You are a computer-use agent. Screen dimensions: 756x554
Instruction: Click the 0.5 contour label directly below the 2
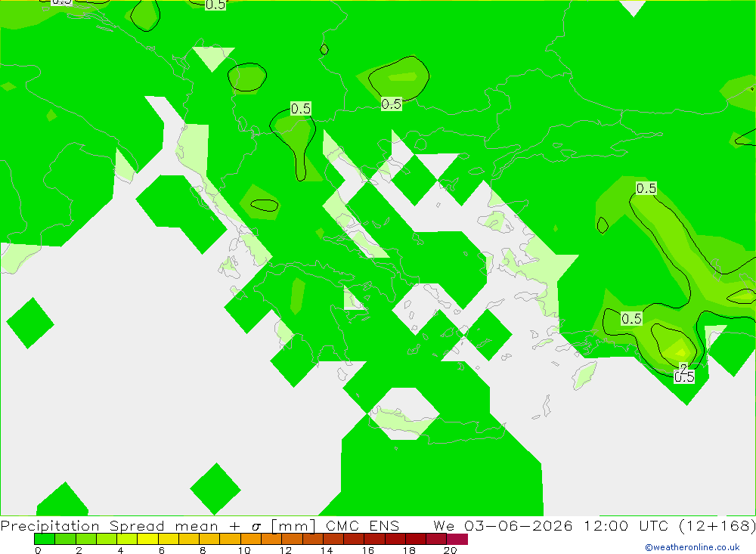(x=684, y=377)
